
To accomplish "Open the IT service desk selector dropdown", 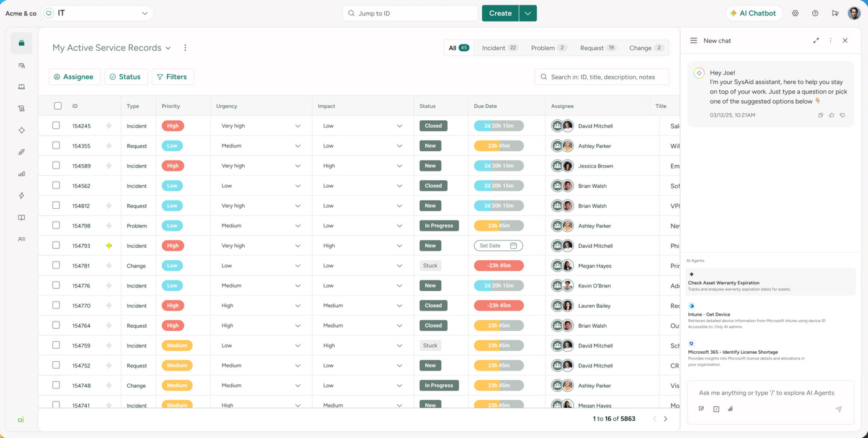I will coord(97,13).
